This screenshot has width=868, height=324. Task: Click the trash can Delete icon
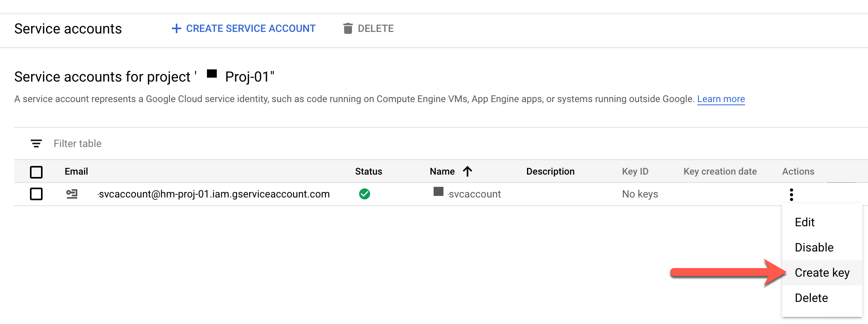348,28
